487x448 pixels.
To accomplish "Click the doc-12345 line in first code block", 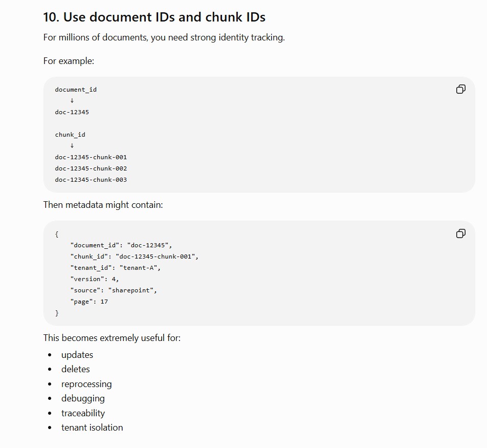I will [72, 112].
